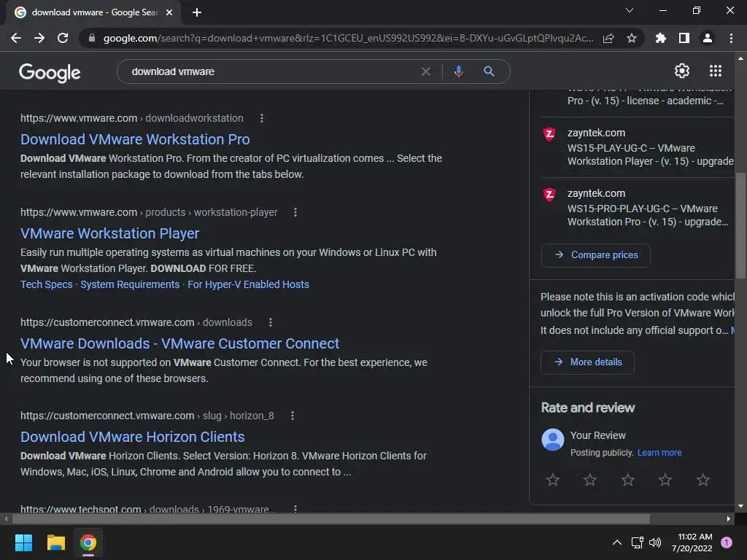This screenshot has height=560, width=747.
Task: Open zayntek WS15-PLAY-UG-C listing
Action: [x=638, y=147]
